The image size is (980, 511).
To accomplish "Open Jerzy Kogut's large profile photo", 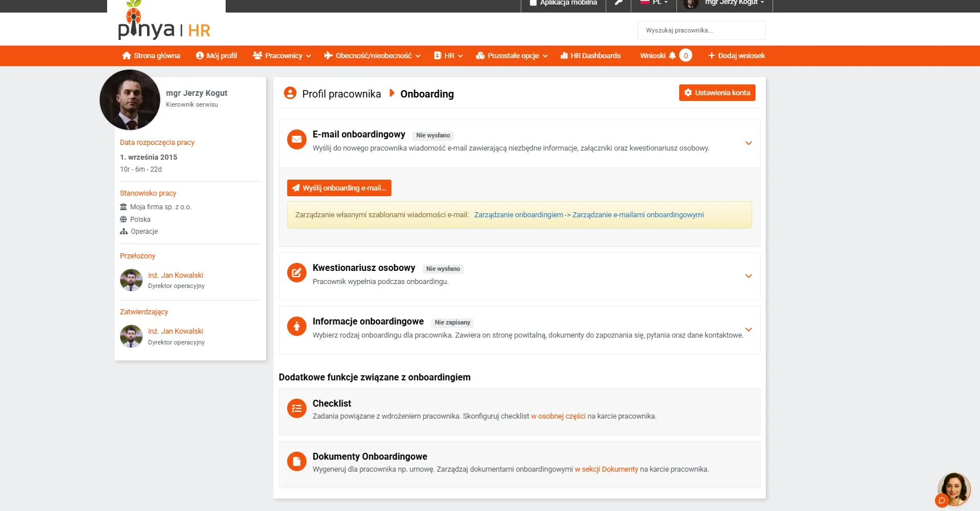I will click(x=130, y=100).
